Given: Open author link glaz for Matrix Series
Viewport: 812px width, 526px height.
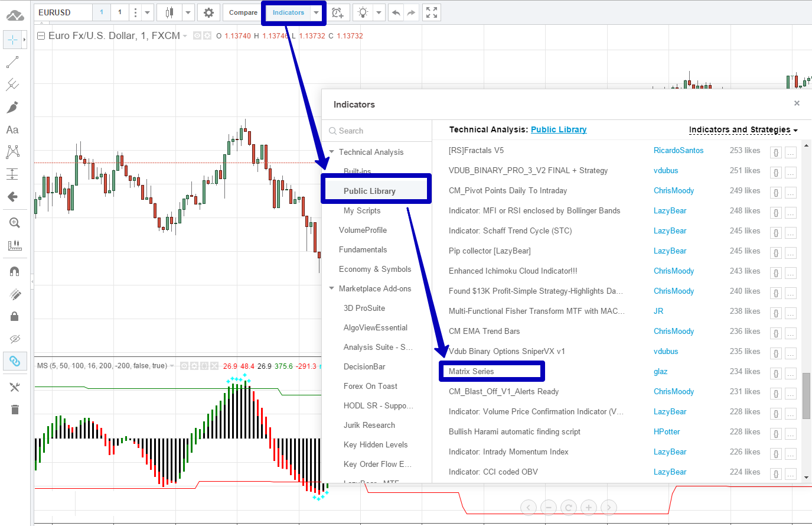Looking at the screenshot, I should 660,371.
